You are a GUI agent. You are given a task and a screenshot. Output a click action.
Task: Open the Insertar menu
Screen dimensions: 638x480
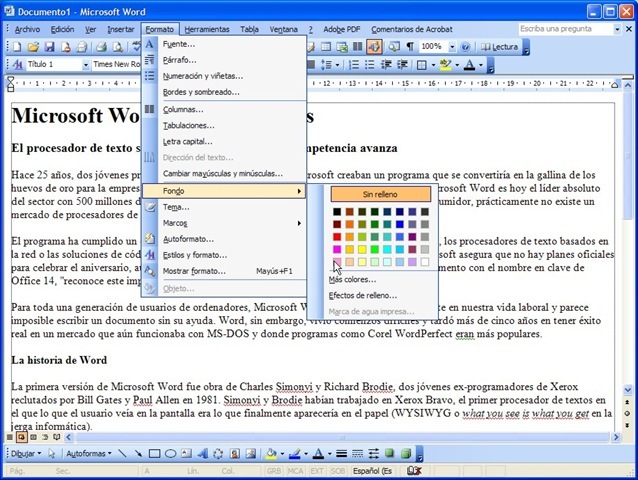(x=120, y=29)
